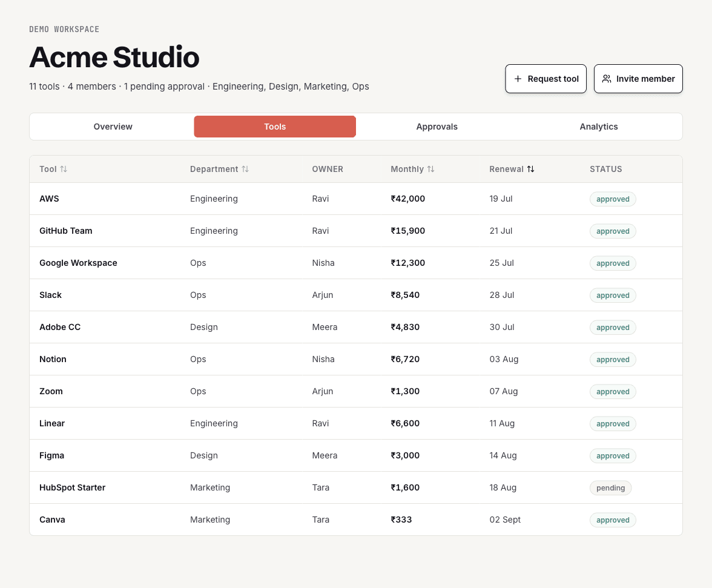Click the Zoom tool name

tap(51, 391)
